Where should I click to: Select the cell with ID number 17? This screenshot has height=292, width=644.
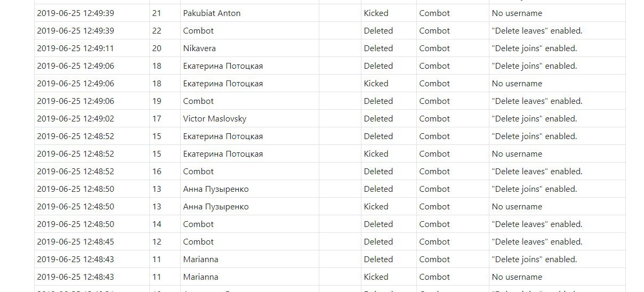[x=165, y=119]
